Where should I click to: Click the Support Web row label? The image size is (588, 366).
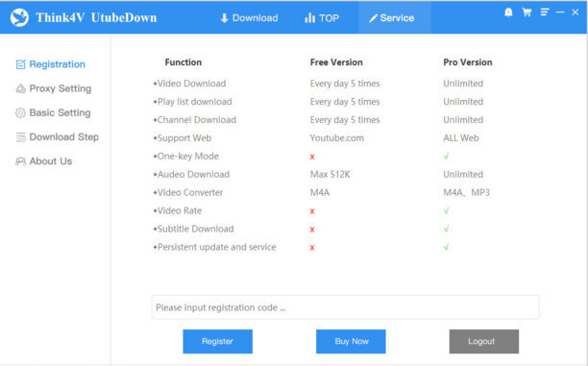click(x=183, y=138)
